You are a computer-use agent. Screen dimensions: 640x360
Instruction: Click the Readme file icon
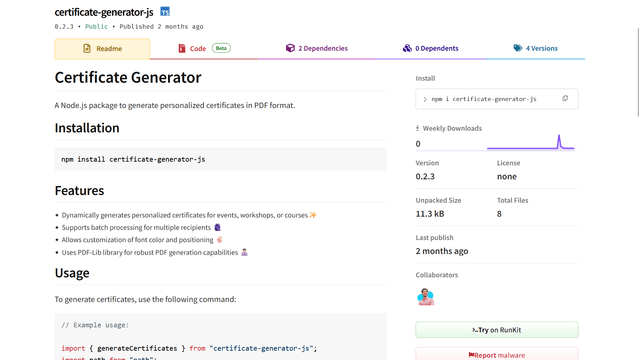(x=87, y=49)
